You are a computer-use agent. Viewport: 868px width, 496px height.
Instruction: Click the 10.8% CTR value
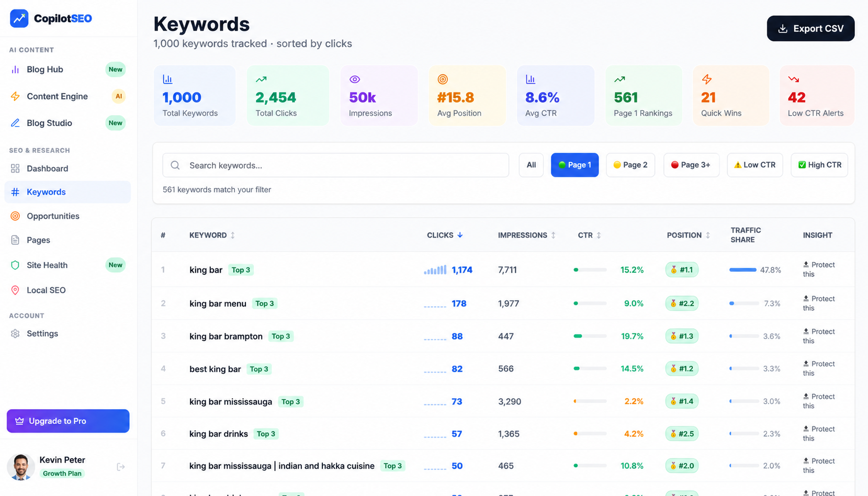point(632,466)
